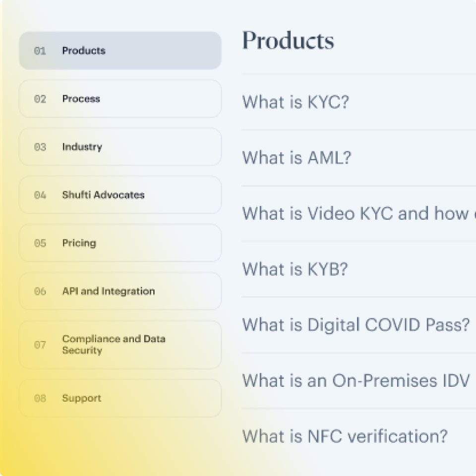This screenshot has width=476, height=476.
Task: Click the Products heading
Action: [288, 41]
